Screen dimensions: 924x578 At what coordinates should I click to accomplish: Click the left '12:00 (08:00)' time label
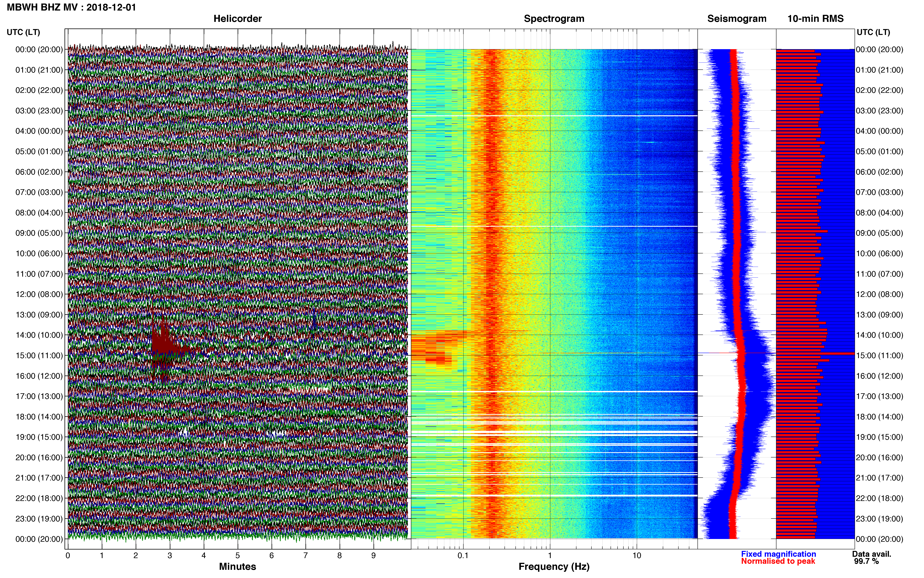pos(39,294)
